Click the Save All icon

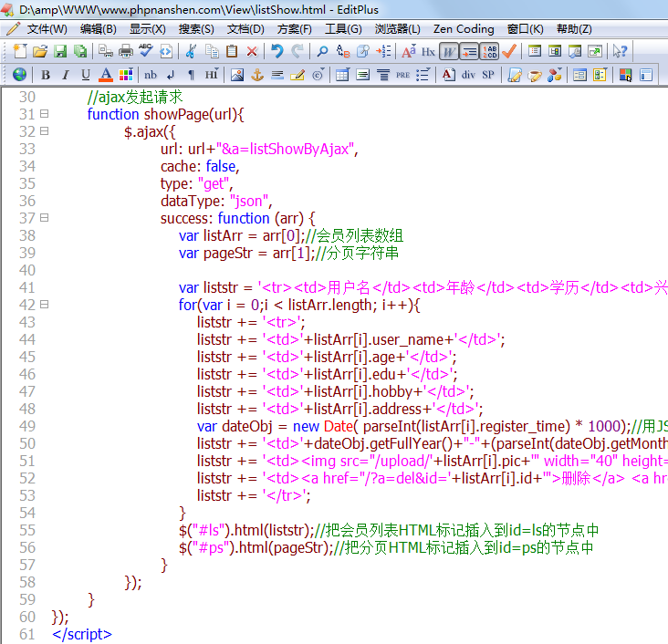[x=80, y=51]
